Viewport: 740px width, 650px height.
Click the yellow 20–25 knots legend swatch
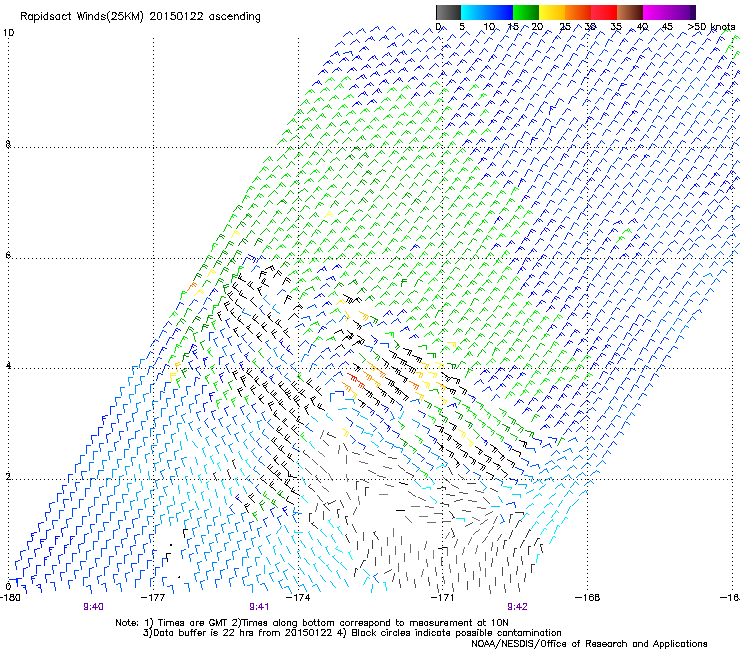[x=552, y=12]
